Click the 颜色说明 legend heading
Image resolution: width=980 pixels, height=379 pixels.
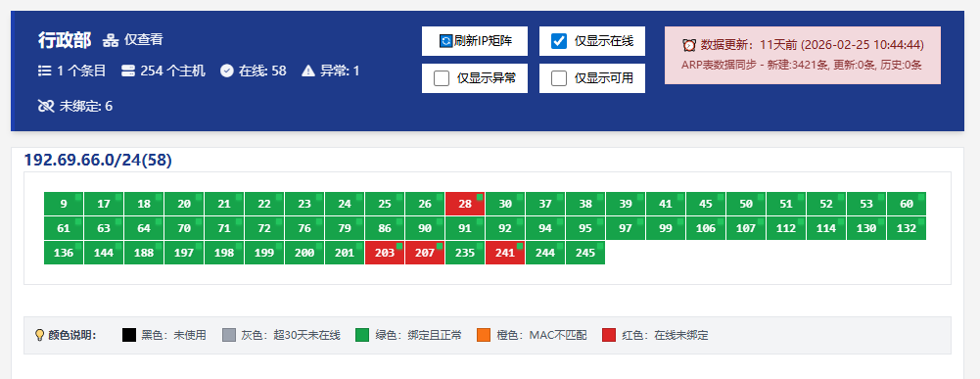(72, 335)
